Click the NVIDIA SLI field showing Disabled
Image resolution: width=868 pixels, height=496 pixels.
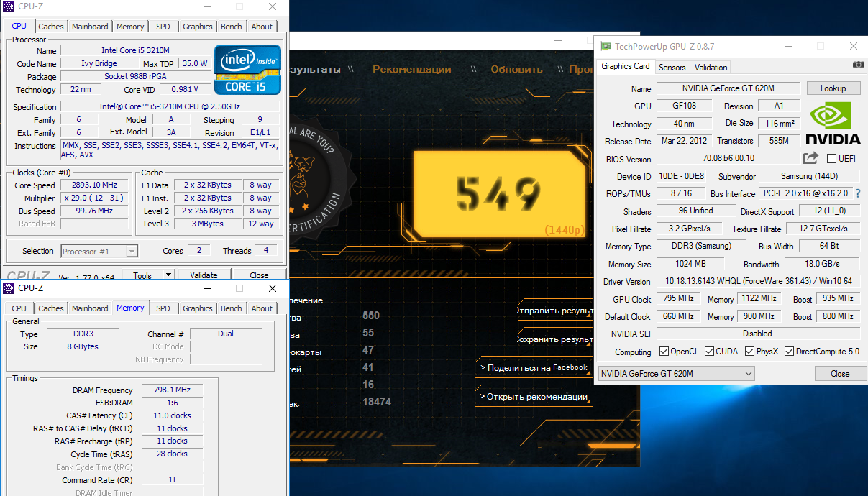pyautogui.click(x=758, y=334)
